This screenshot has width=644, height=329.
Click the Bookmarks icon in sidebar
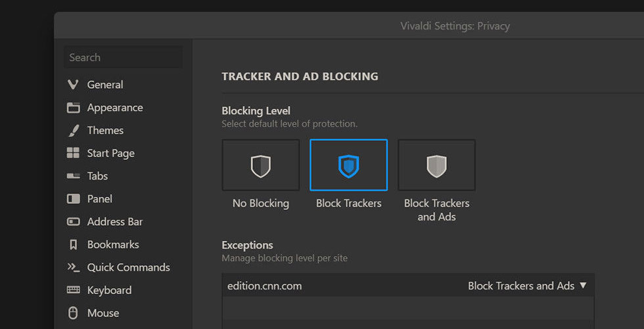point(73,245)
